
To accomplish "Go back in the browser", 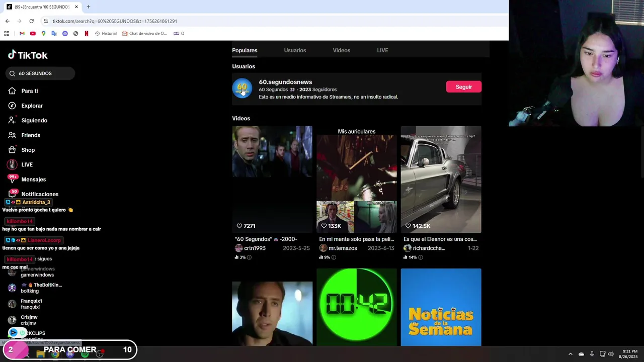I will [7, 21].
